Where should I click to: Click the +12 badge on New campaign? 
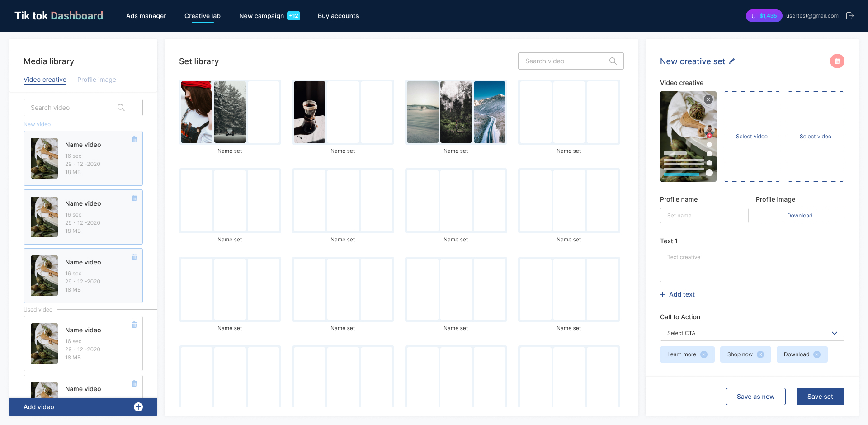(294, 16)
